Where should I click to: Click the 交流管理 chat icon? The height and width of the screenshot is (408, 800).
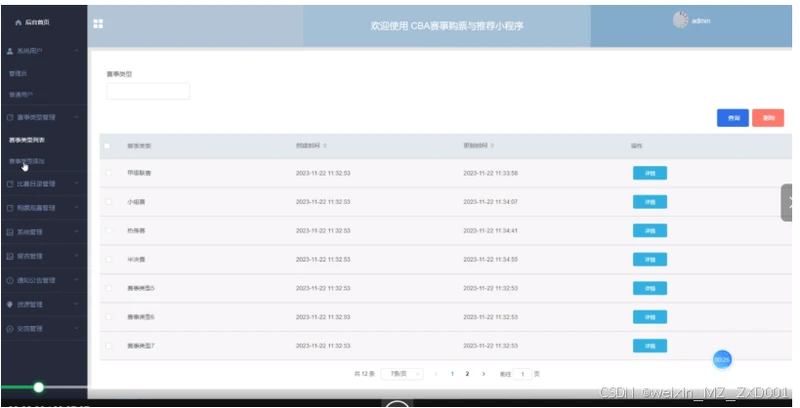[x=10, y=329]
